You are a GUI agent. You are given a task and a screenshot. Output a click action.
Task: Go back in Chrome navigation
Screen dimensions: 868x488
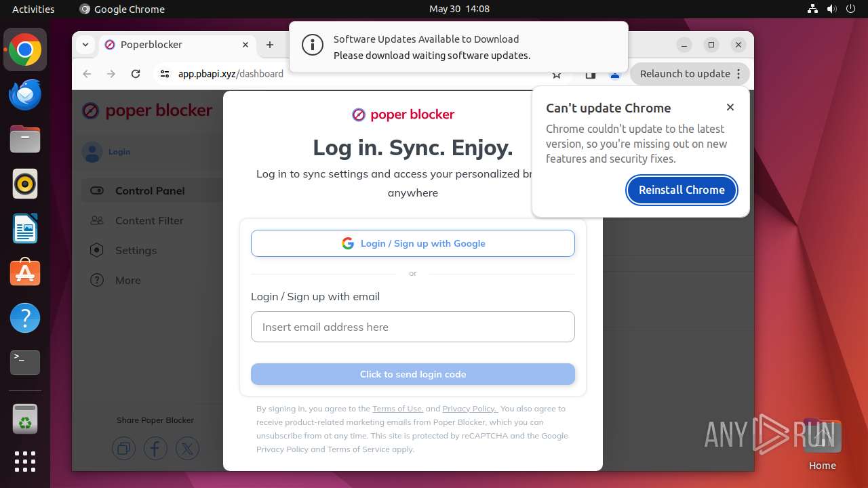click(x=87, y=74)
